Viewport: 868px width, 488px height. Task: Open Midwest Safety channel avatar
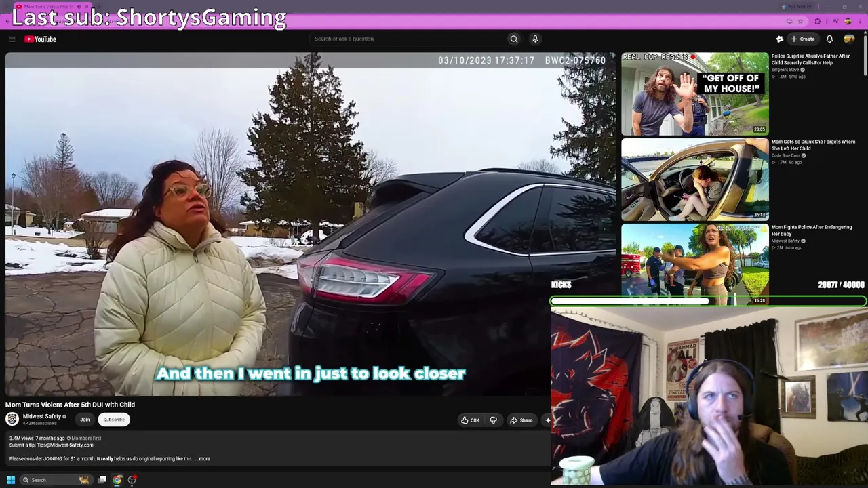[12, 420]
